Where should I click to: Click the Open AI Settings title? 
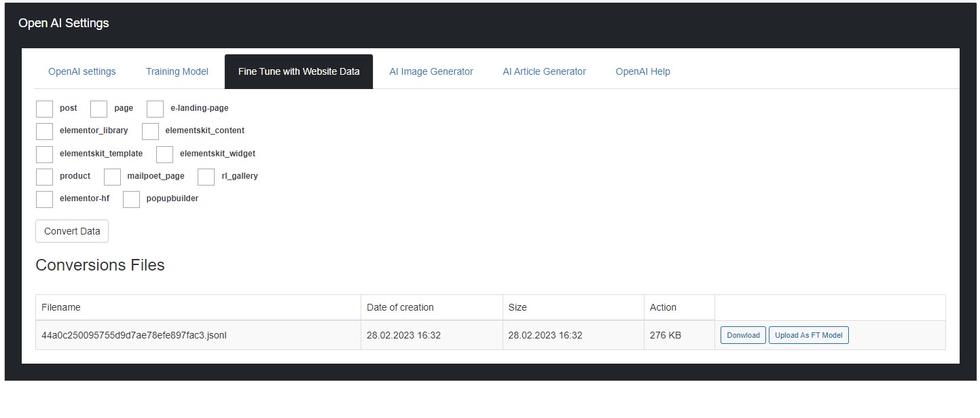coord(64,23)
